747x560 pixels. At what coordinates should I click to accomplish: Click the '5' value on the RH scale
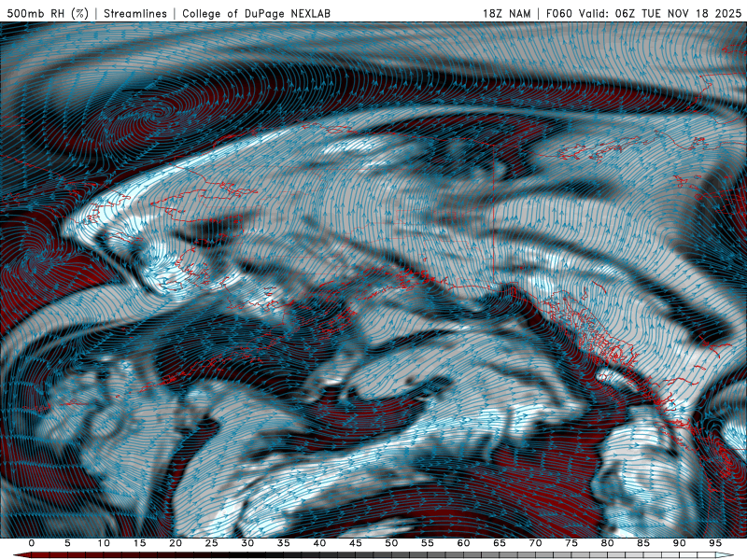point(67,543)
